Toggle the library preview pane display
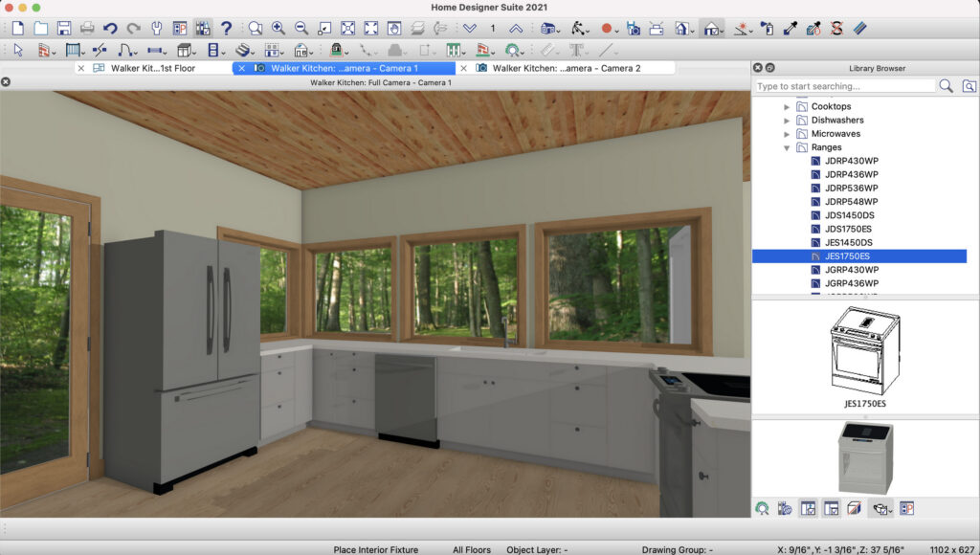Screen dimensions: 980x555 831,509
